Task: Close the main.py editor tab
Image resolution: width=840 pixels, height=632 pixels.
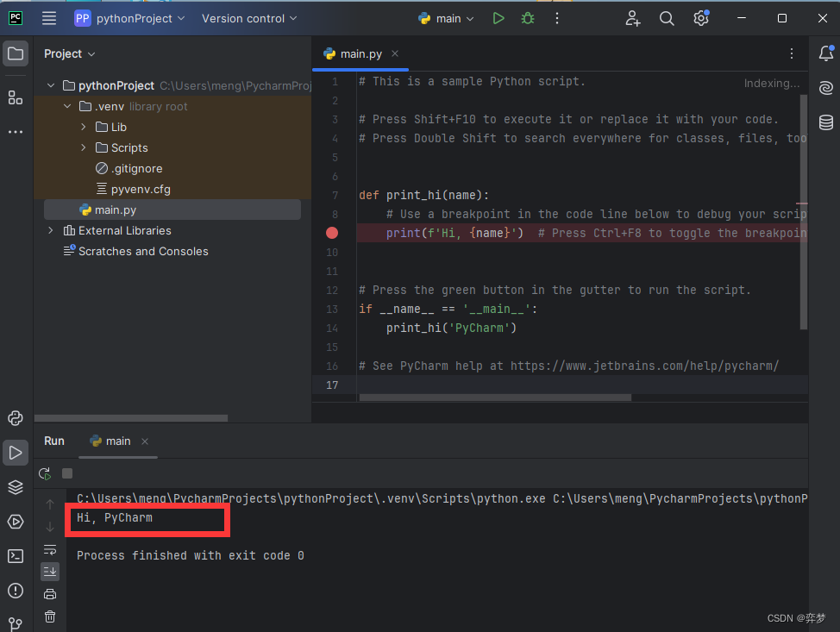Action: coord(395,53)
